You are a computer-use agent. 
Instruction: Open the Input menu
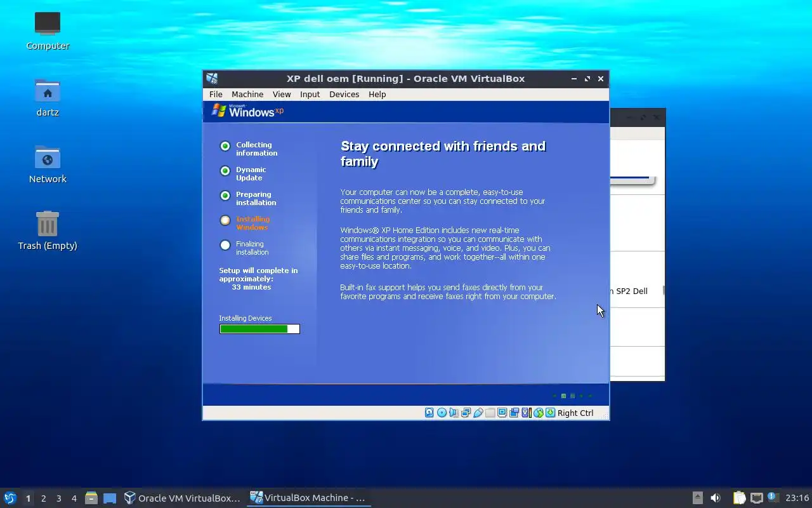(x=310, y=94)
